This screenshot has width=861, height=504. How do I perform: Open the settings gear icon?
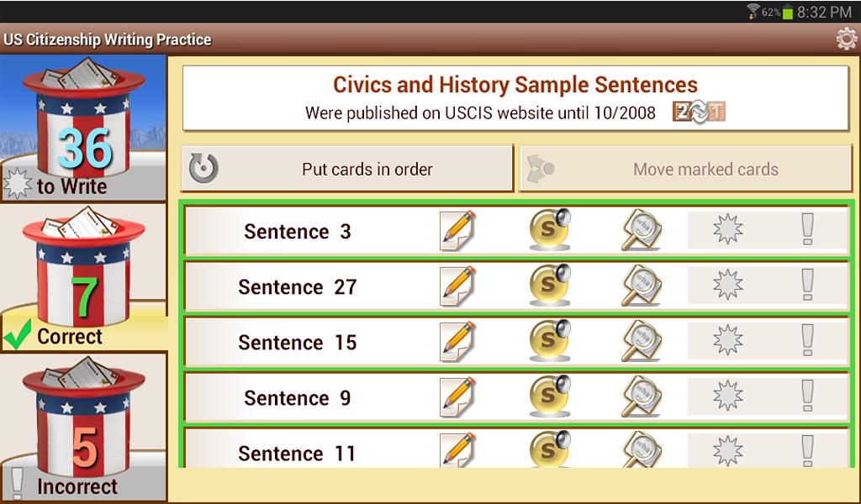(846, 39)
